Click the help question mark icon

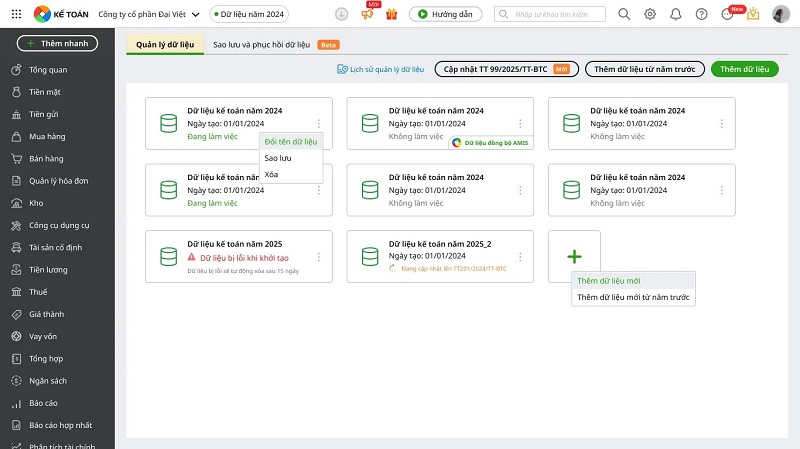tap(701, 14)
